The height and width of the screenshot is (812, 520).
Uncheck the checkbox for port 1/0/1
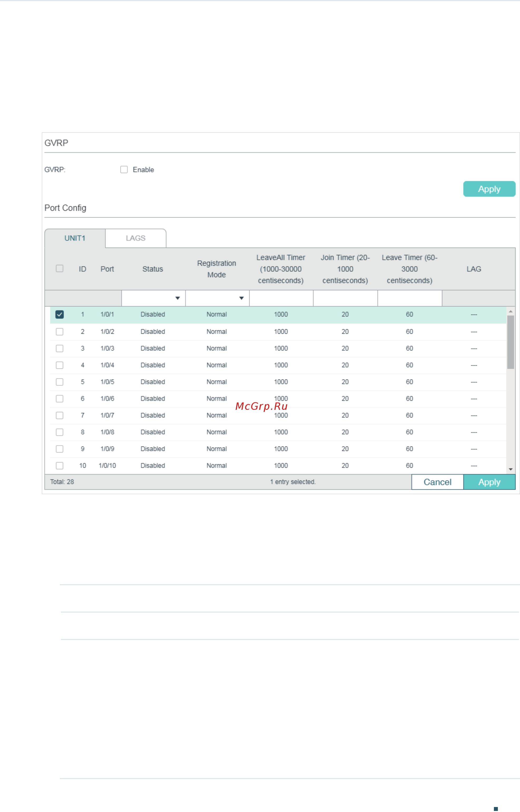[x=59, y=314]
